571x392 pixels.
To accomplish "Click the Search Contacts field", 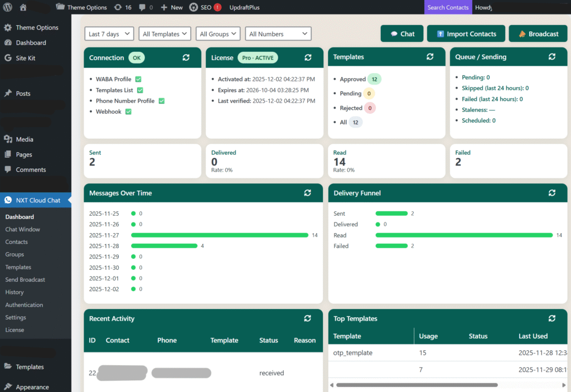I will (x=448, y=7).
